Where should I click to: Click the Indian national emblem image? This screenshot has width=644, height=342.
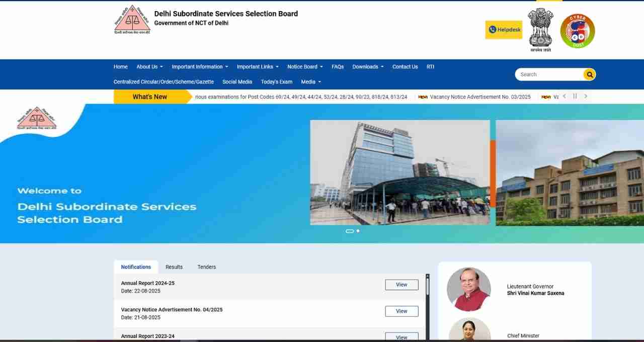[x=540, y=30]
